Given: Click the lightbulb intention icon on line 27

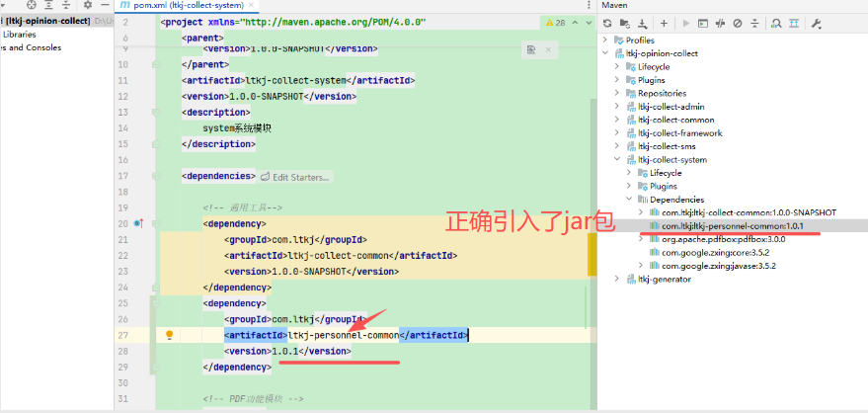Looking at the screenshot, I should point(170,335).
